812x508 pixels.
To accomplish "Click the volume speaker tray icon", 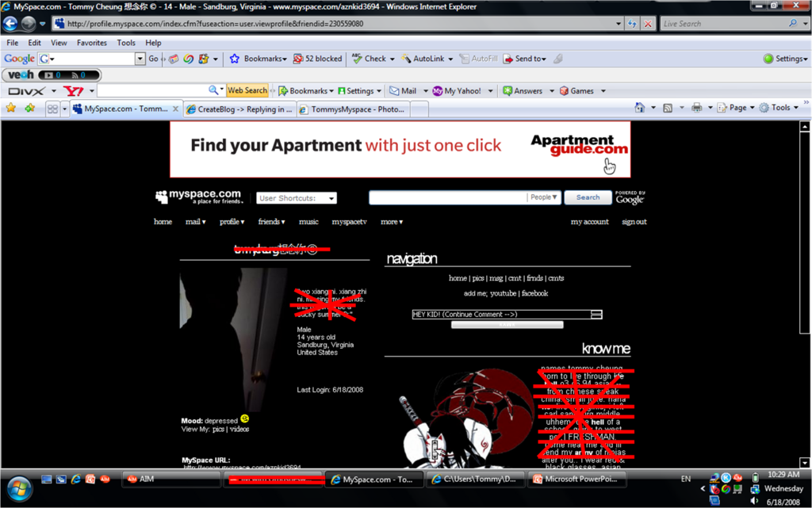I will 755,501.
